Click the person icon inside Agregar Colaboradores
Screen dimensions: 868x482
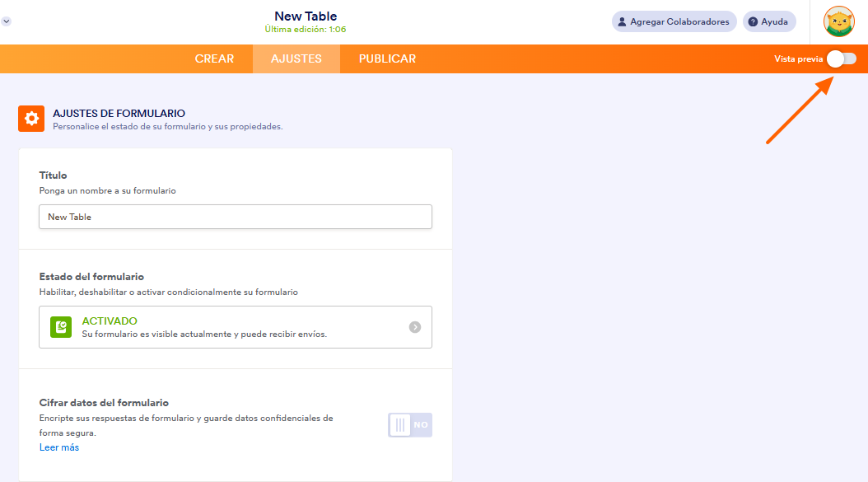[x=623, y=21]
